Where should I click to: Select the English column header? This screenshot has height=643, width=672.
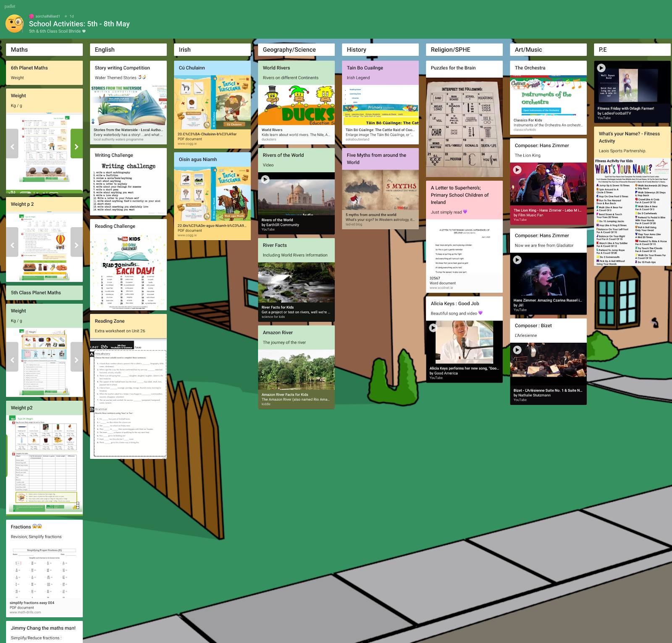pyautogui.click(x=128, y=50)
